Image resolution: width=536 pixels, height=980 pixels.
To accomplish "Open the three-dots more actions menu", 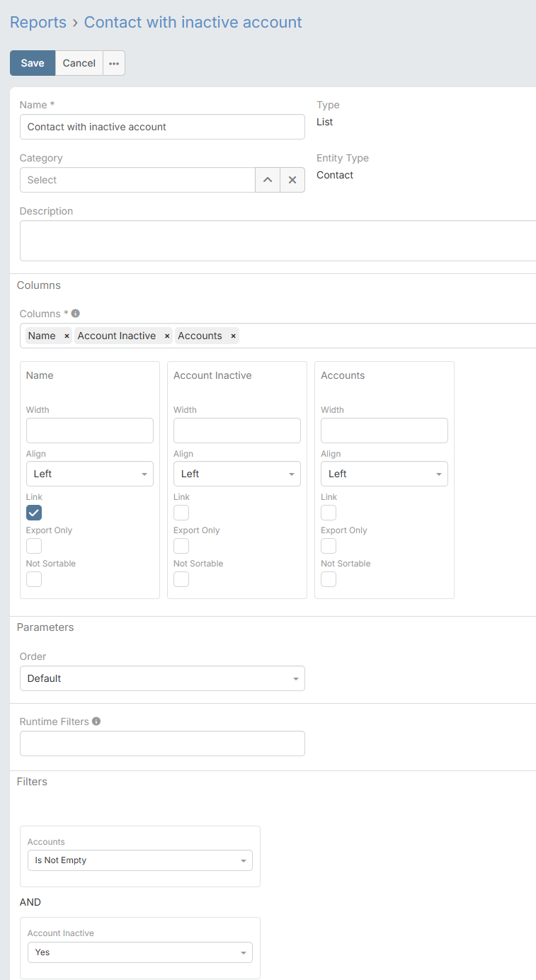I will point(114,63).
